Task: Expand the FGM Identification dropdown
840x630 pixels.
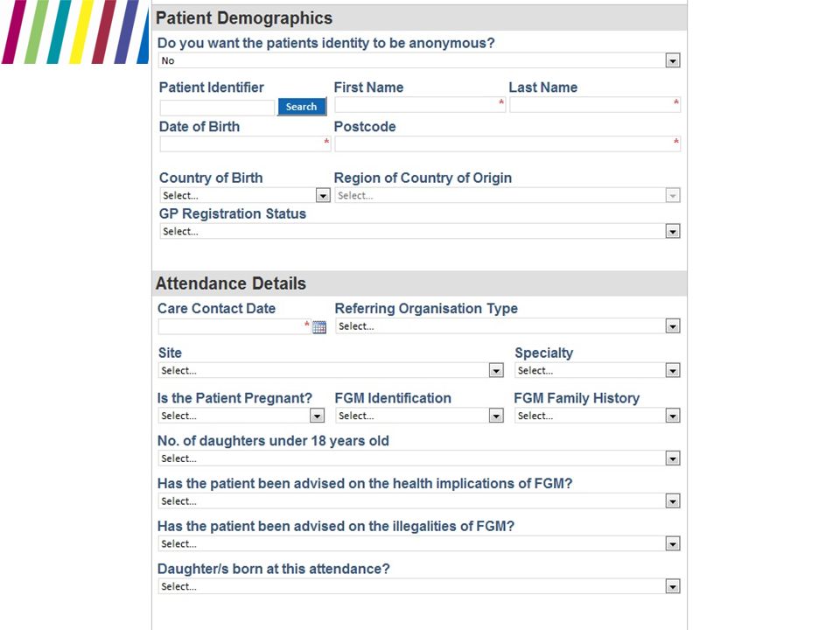Action: coord(419,415)
